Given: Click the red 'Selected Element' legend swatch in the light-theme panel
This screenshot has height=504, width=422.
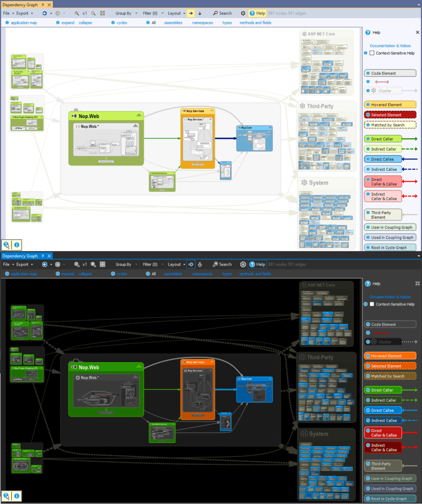Looking at the screenshot, I should click(x=390, y=115).
